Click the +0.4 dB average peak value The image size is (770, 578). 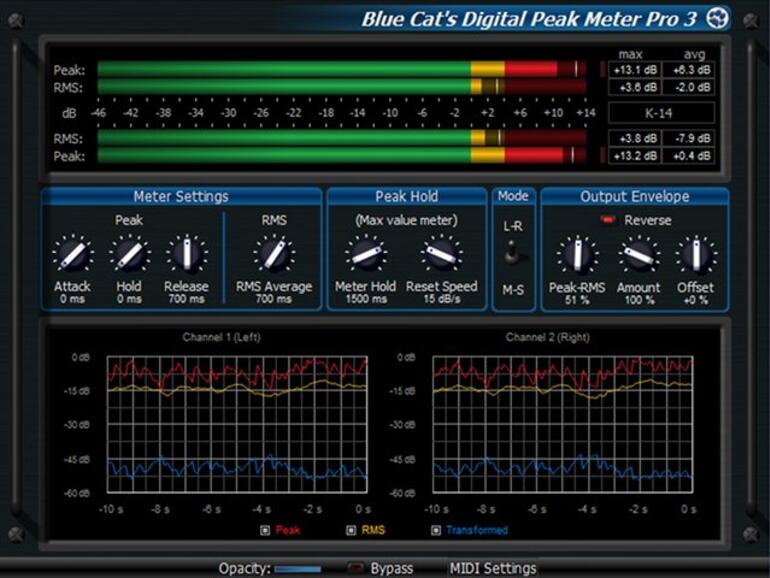point(688,156)
